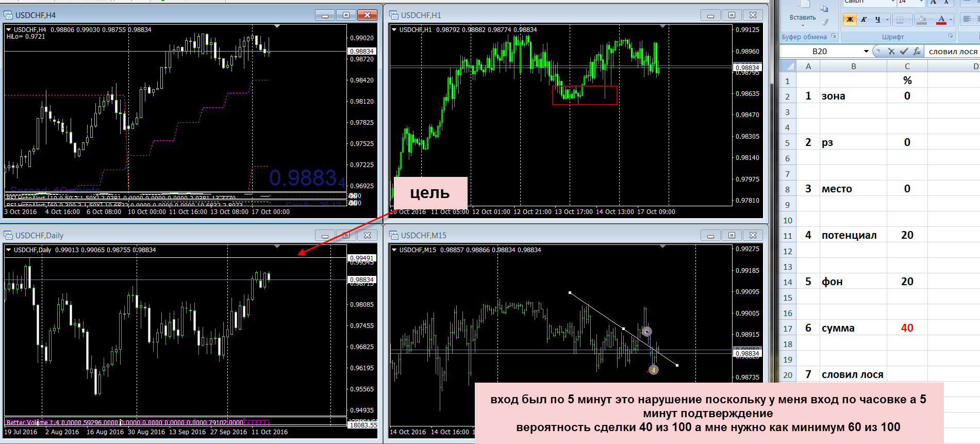Viewport: 980px width, 444px height.
Task: Expand the Name Box dropdown arrow
Action: coord(866,51)
